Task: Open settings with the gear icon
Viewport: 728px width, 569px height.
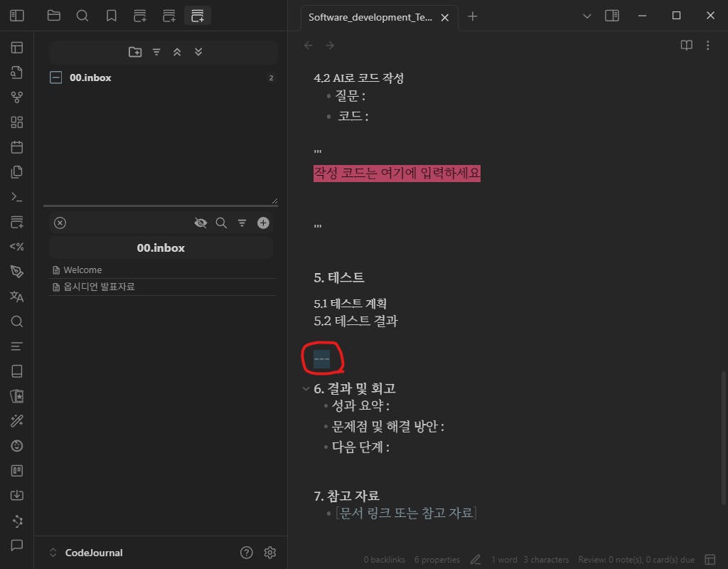Action: [x=269, y=552]
